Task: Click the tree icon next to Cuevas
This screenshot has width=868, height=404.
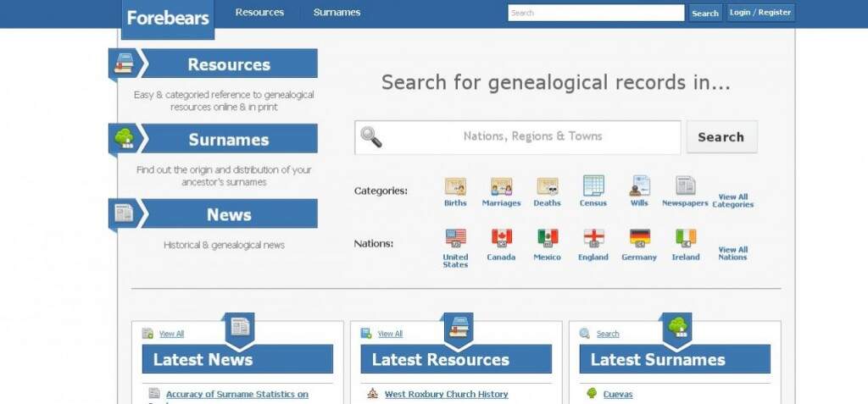Action: tap(592, 394)
